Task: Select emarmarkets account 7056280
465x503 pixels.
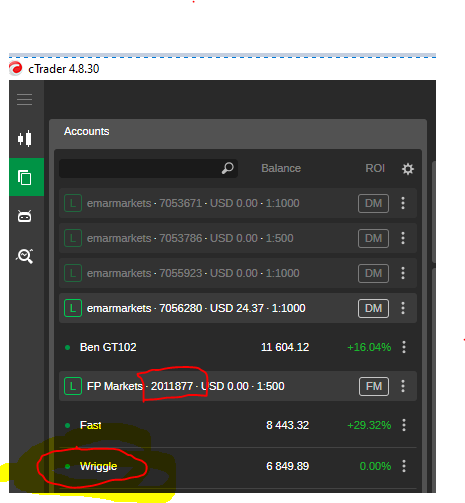Action: 238,308
